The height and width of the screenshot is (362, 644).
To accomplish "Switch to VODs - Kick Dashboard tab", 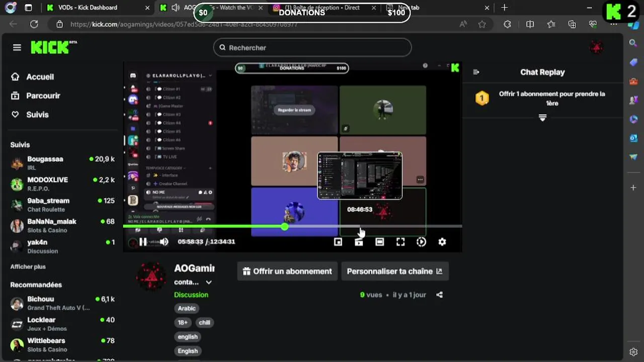I will click(98, 8).
